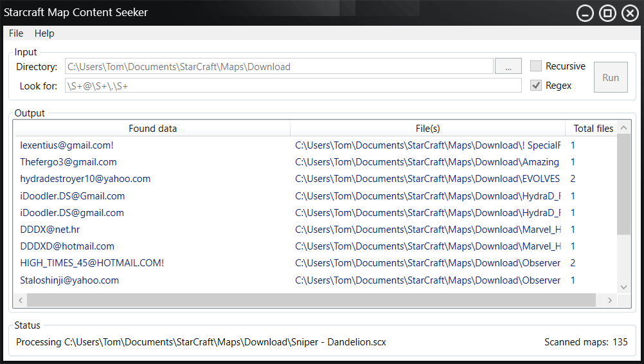Select the Staloshinji@yahoo.com entry

pyautogui.click(x=69, y=280)
